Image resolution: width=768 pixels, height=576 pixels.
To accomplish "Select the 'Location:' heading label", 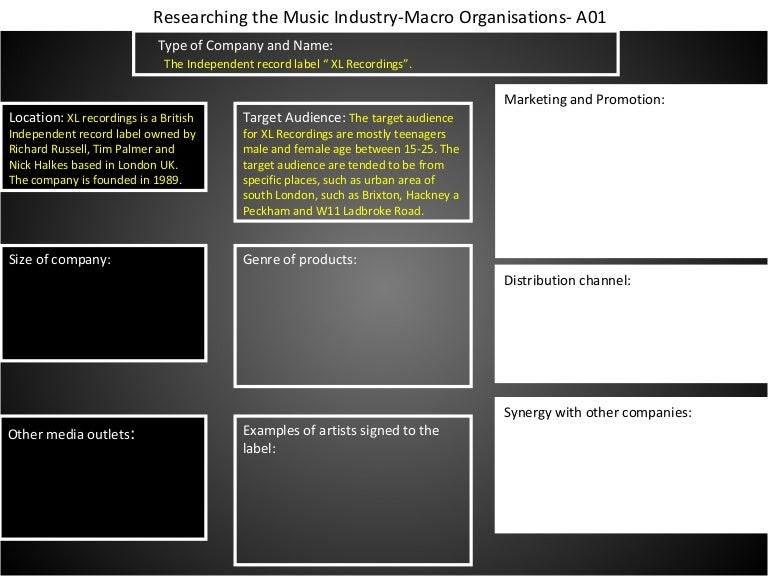I will tap(36, 117).
